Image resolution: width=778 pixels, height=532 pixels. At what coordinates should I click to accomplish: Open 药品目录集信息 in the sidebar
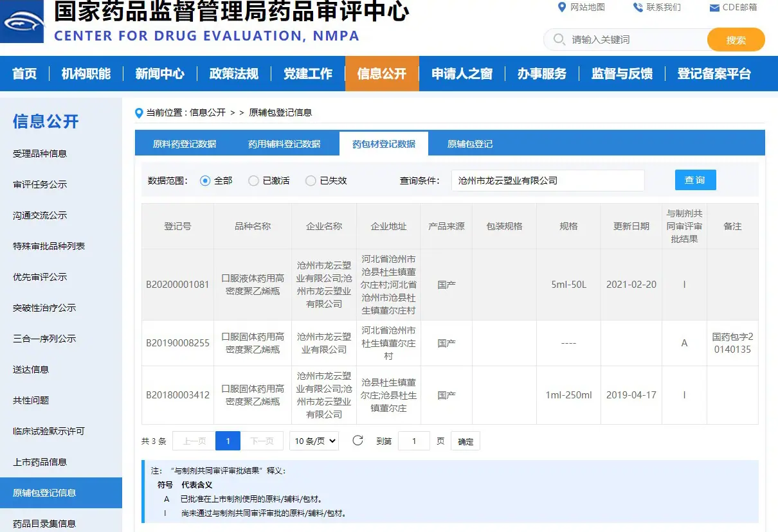click(44, 524)
